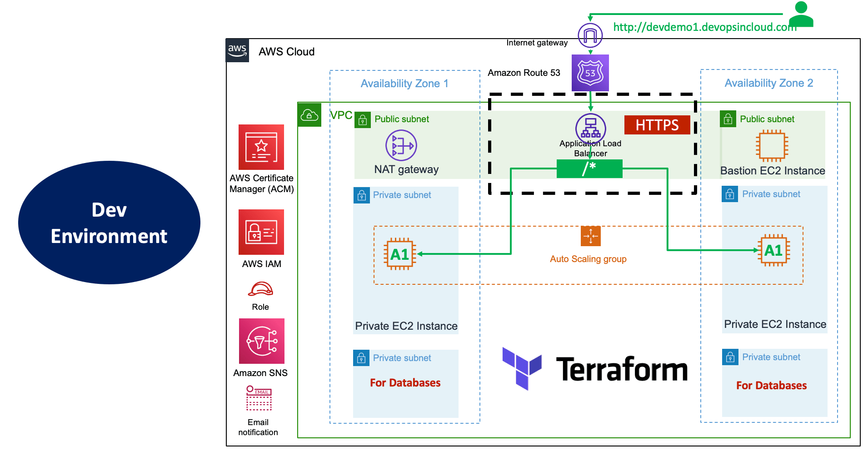The image size is (868, 451).
Task: Click Private EC2 Instance label in Zone 2
Action: click(775, 324)
